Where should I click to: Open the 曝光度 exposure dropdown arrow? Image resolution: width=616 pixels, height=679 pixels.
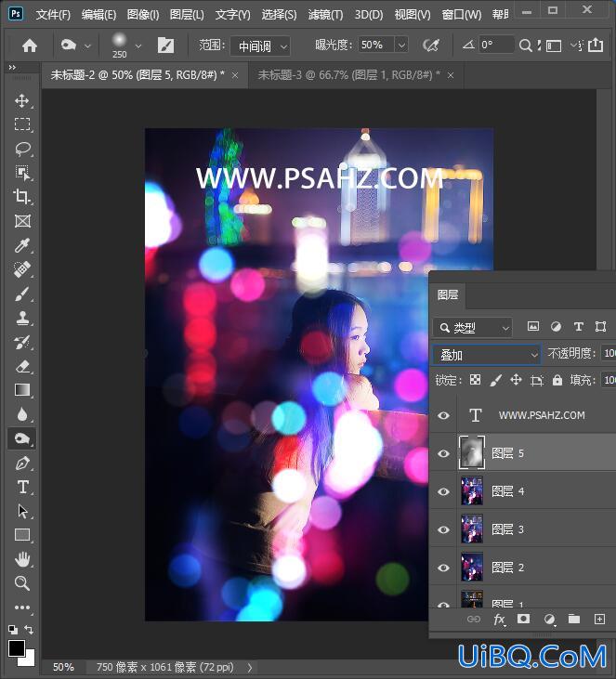(401, 45)
